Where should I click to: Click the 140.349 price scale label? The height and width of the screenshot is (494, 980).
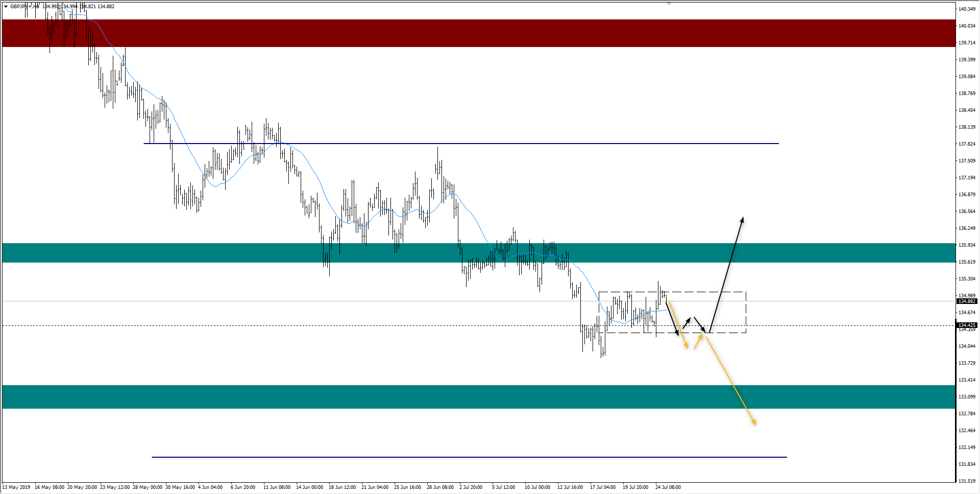coord(967,9)
